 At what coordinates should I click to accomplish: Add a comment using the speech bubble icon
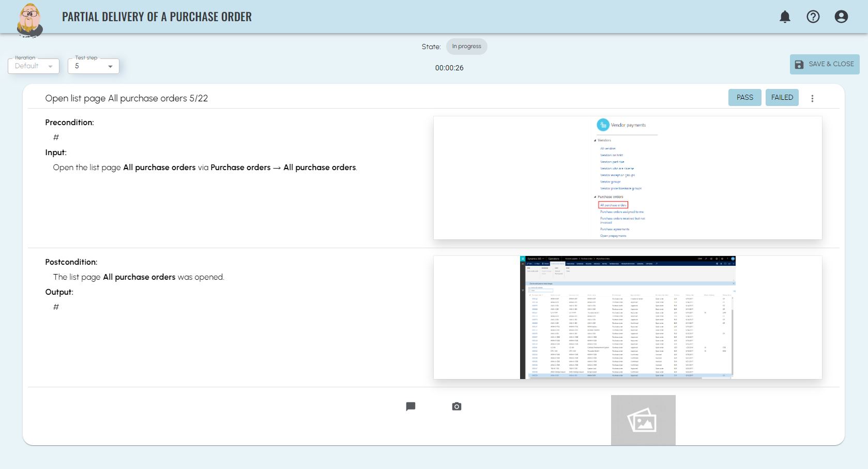click(410, 406)
